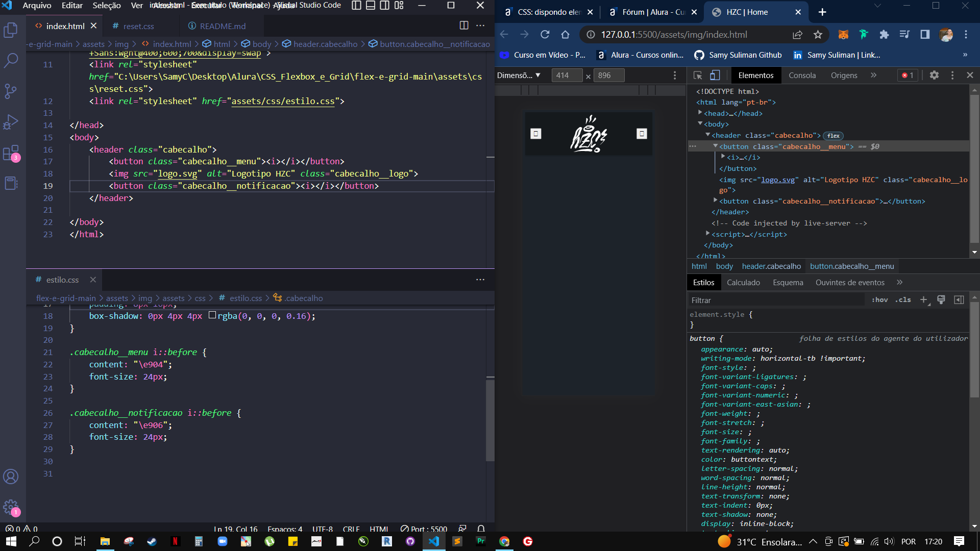
Task: Open the Arquivo menu in VS Code
Action: pos(37,6)
